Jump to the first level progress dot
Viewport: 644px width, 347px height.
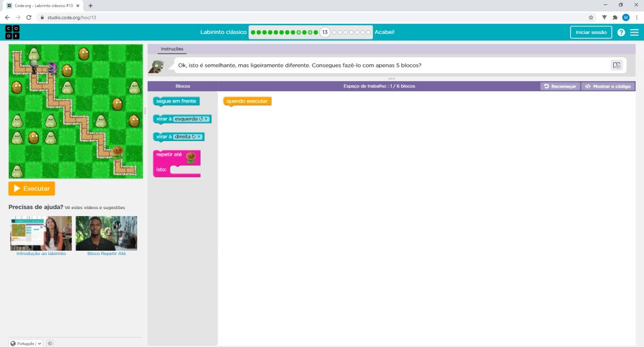pyautogui.click(x=253, y=32)
